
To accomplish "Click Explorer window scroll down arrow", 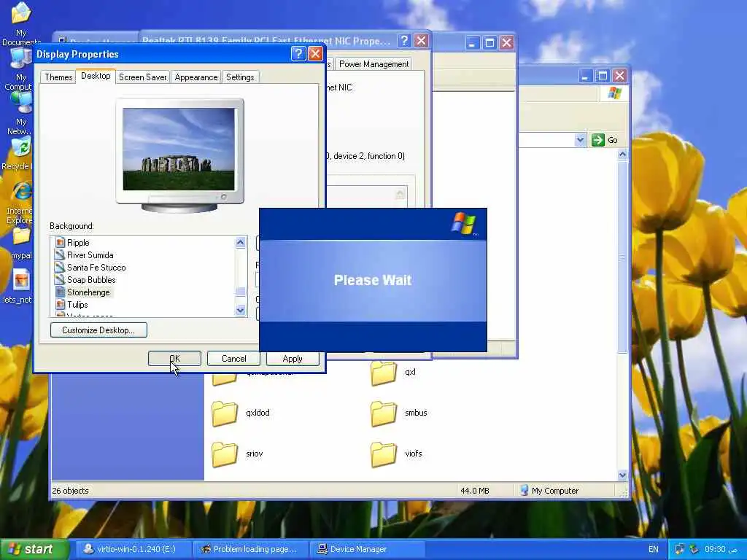I will [622, 475].
